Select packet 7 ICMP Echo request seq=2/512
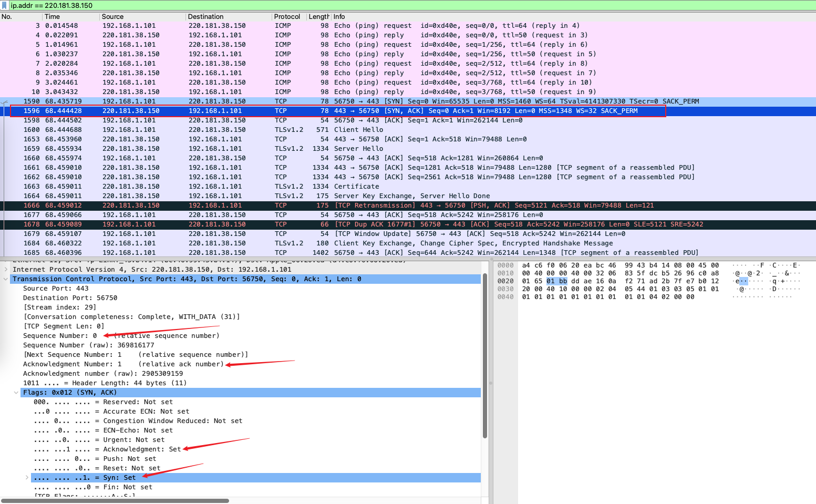Viewport: 816px width, 504px height. [408, 64]
